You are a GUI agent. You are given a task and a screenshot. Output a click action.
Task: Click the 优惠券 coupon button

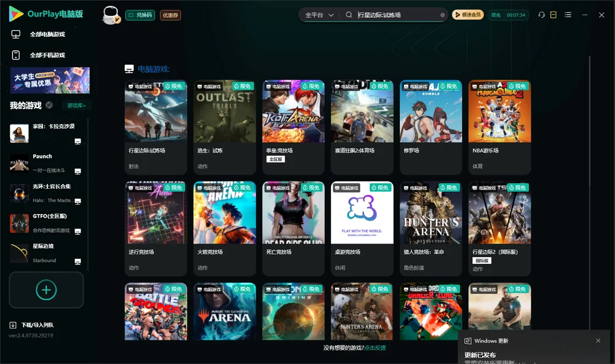point(170,15)
